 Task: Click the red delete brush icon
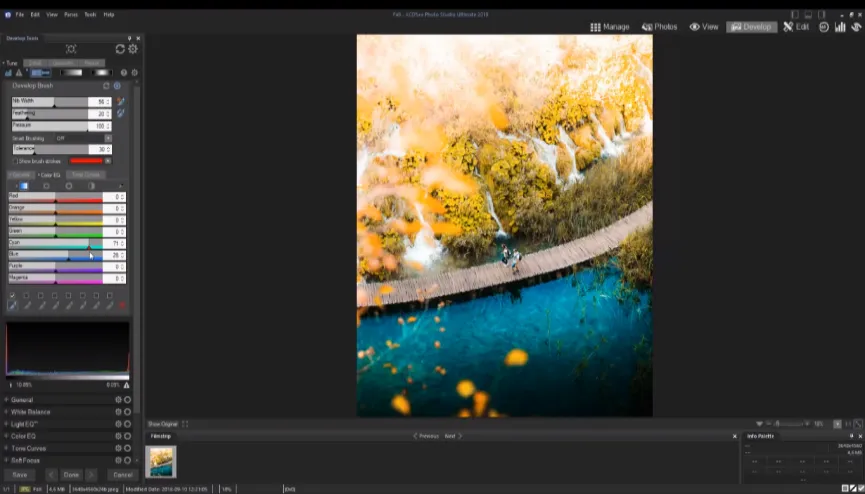[123, 307]
